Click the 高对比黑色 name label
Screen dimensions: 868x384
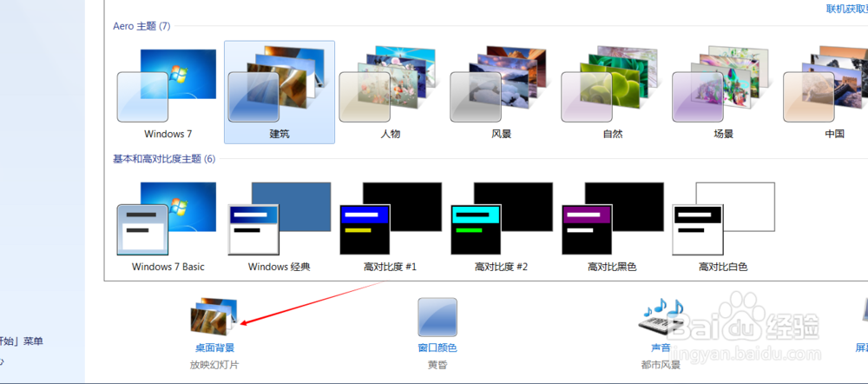click(612, 267)
